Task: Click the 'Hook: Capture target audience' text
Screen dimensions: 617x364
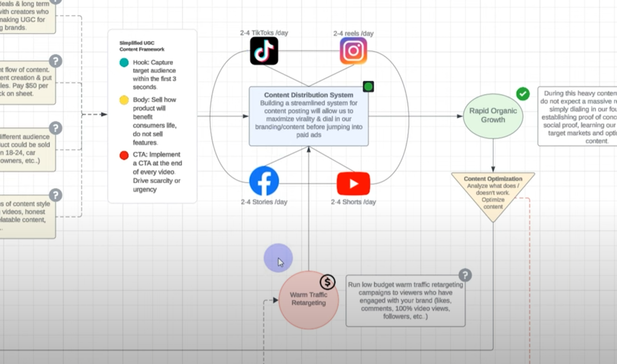Action: point(154,75)
